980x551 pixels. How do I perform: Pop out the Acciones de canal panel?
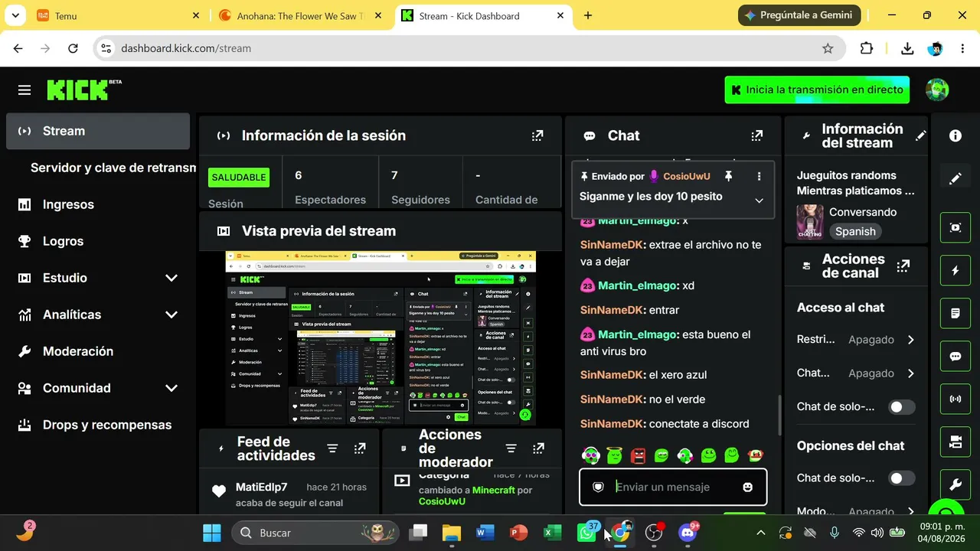[x=903, y=266]
